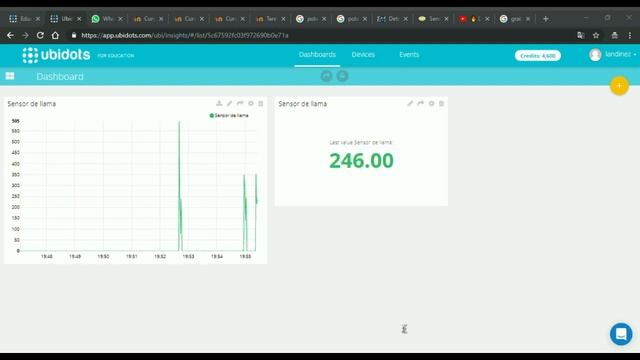
Task: Share the line chart Sensor de llama widget
Action: (240, 103)
